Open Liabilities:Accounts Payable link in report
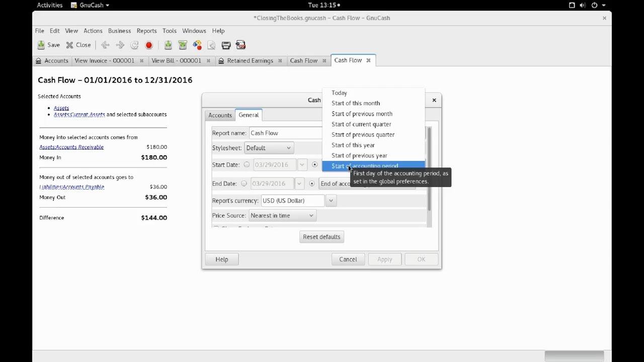 coord(72,187)
